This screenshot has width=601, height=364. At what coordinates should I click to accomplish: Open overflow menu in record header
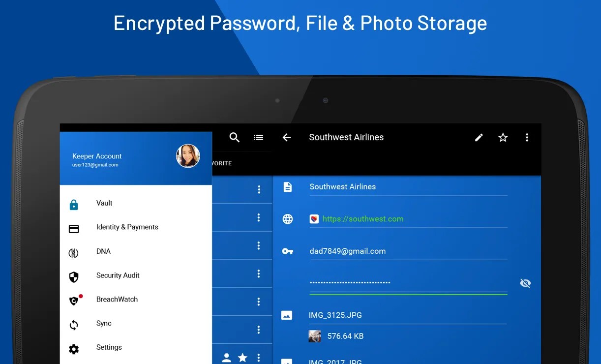[x=527, y=138]
